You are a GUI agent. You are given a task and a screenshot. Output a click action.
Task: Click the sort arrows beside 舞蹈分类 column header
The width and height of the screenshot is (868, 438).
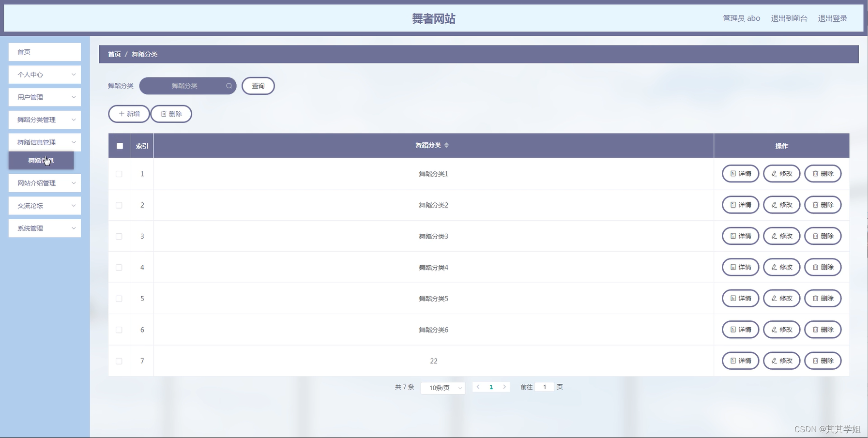pos(448,145)
